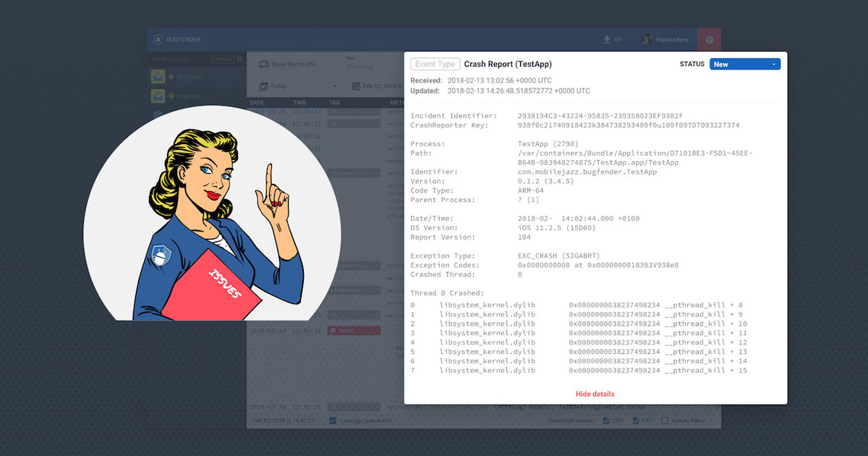Click the Updated timestamp 2018-02-13 14:26:48
Screen dimensions: 868x456
click(519, 91)
